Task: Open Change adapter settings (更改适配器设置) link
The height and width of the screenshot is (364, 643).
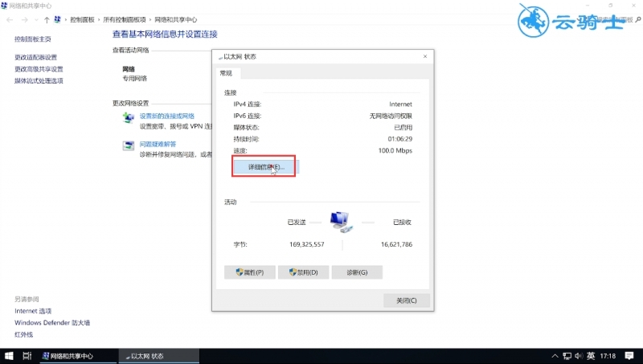Action: [35, 57]
